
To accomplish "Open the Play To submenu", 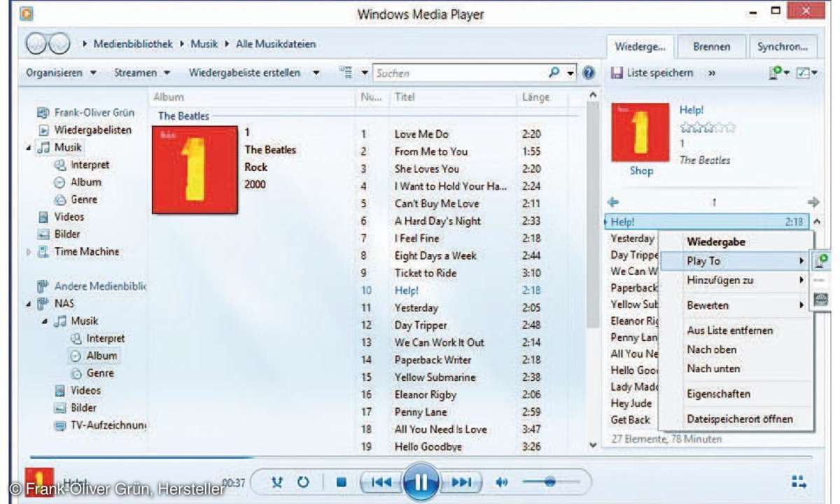I will [x=735, y=261].
